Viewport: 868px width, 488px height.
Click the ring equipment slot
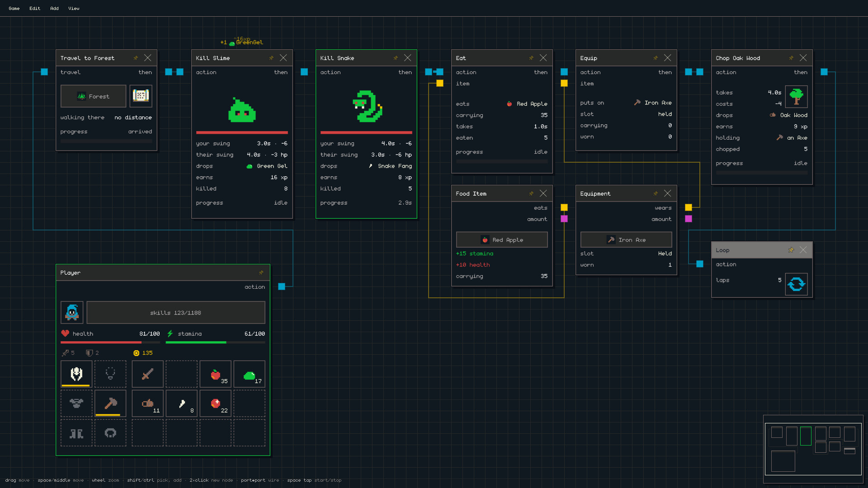point(110,433)
